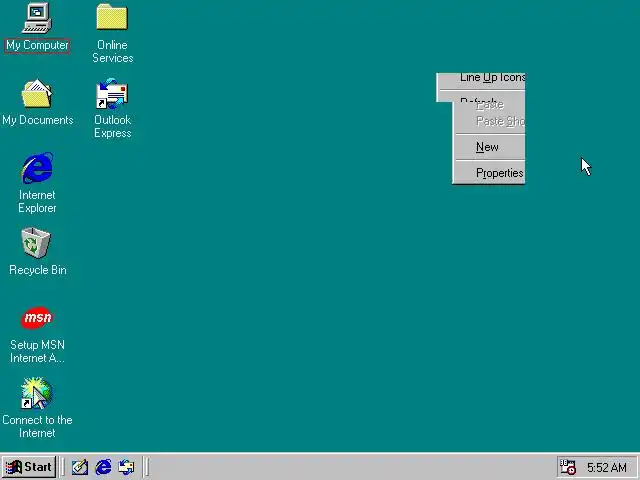Click the Show Desktop quick launch icon
This screenshot has height=480, width=640.
[80, 467]
